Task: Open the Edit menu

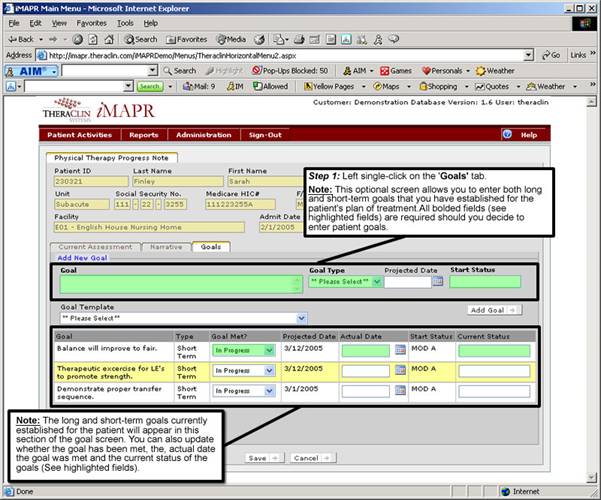Action: [35, 23]
